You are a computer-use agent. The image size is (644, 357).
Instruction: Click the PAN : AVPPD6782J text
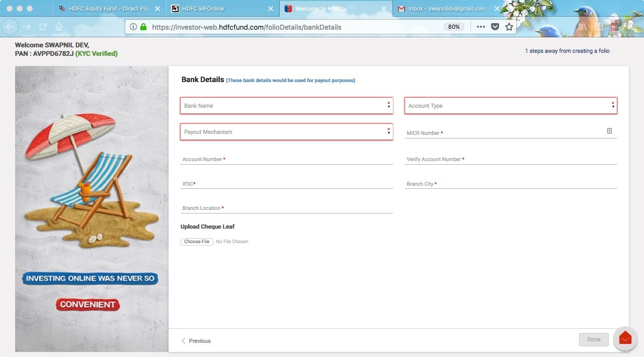(x=44, y=53)
